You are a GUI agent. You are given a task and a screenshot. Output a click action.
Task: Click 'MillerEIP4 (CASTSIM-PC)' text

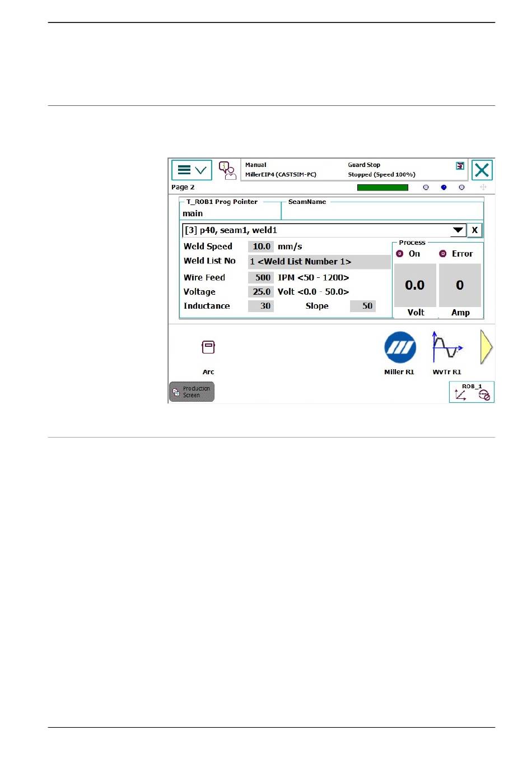(x=281, y=175)
